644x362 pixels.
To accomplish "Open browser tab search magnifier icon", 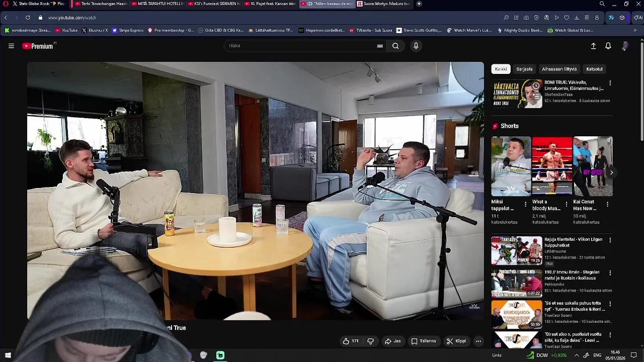I will tap(602, 4).
